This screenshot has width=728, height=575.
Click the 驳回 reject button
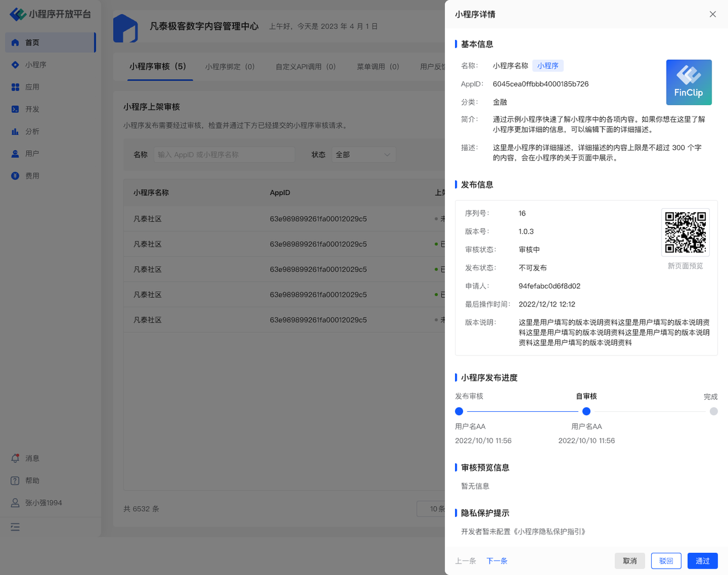tap(666, 561)
